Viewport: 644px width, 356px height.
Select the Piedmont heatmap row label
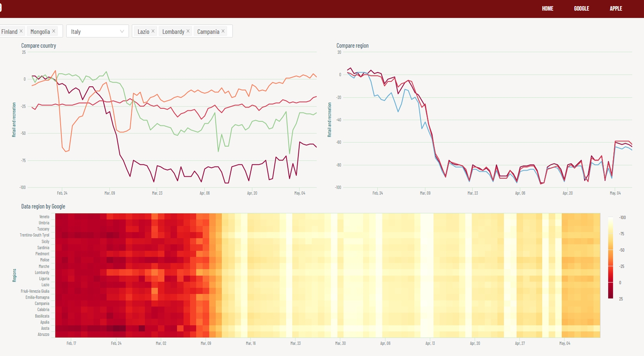coord(42,254)
